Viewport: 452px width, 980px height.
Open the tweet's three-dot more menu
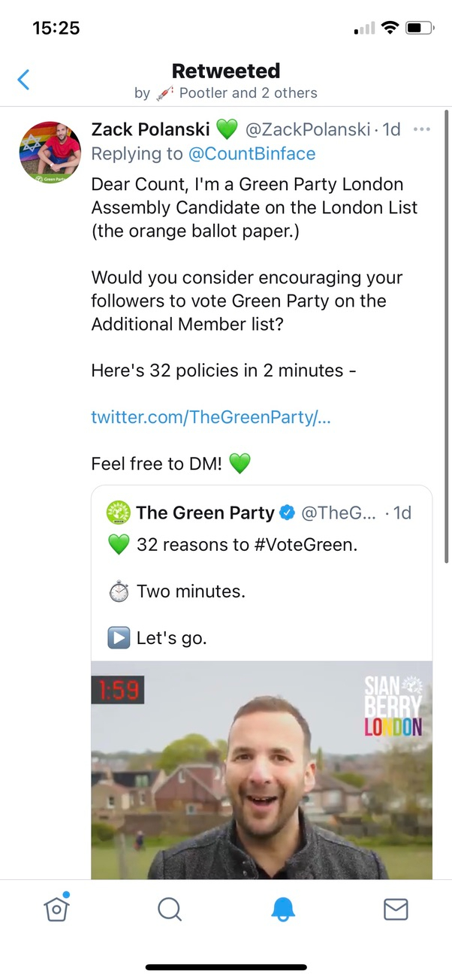[x=422, y=130]
